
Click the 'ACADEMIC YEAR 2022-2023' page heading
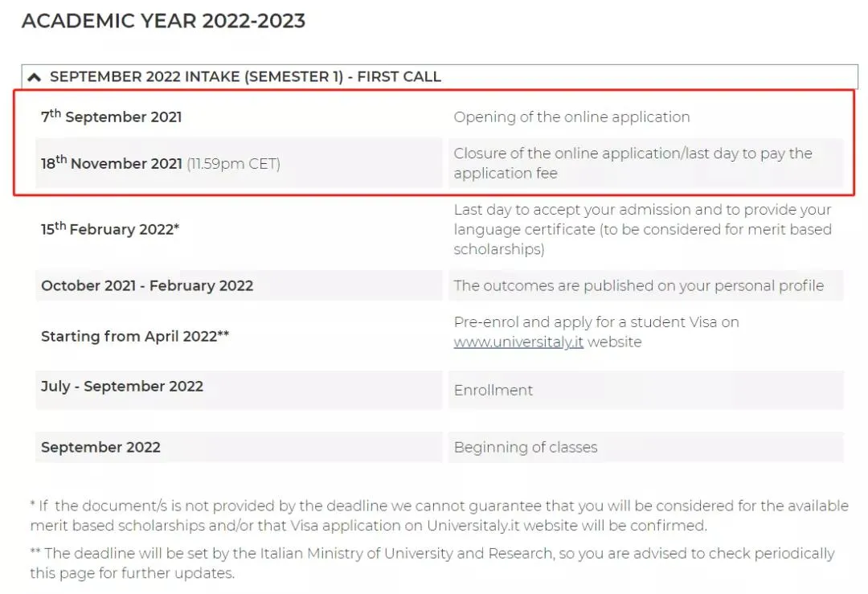click(x=163, y=21)
